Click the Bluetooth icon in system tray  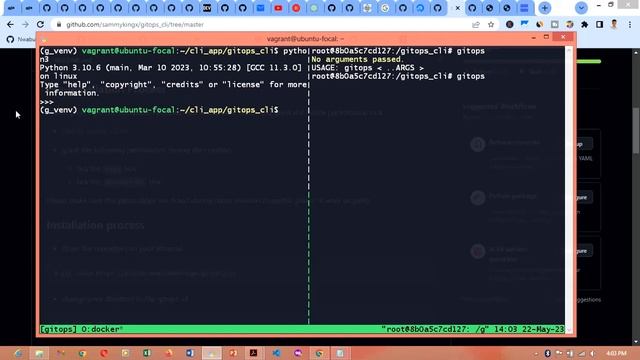(x=548, y=353)
